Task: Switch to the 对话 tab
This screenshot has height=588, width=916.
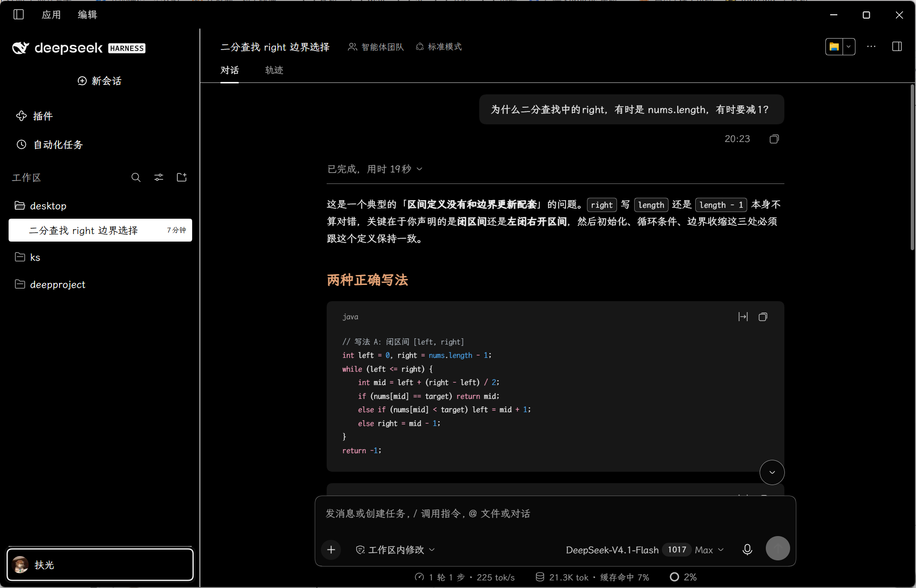Action: [229, 70]
